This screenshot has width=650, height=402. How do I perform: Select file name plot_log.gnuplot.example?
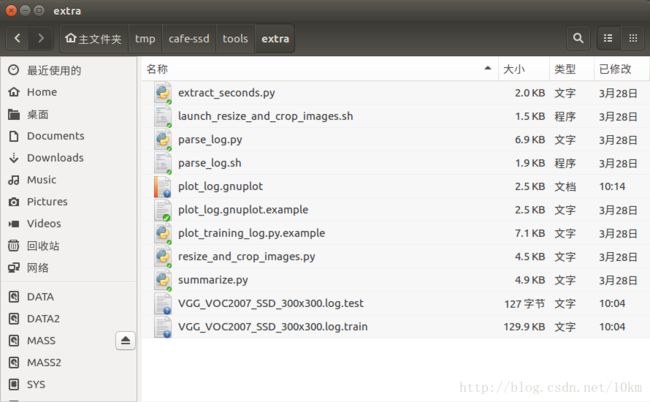[243, 210]
